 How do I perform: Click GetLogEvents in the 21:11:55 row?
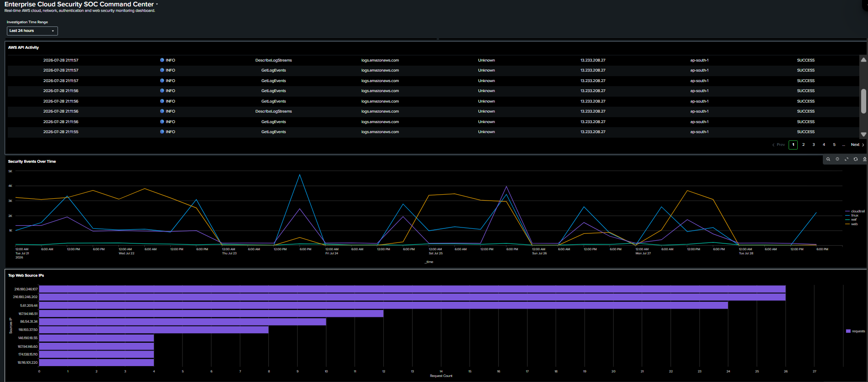[273, 132]
